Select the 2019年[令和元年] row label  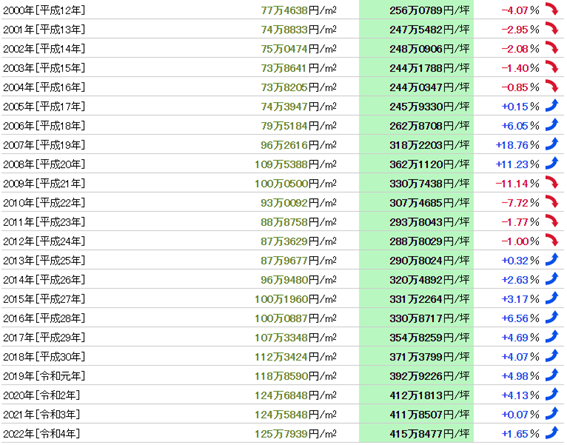(44, 376)
